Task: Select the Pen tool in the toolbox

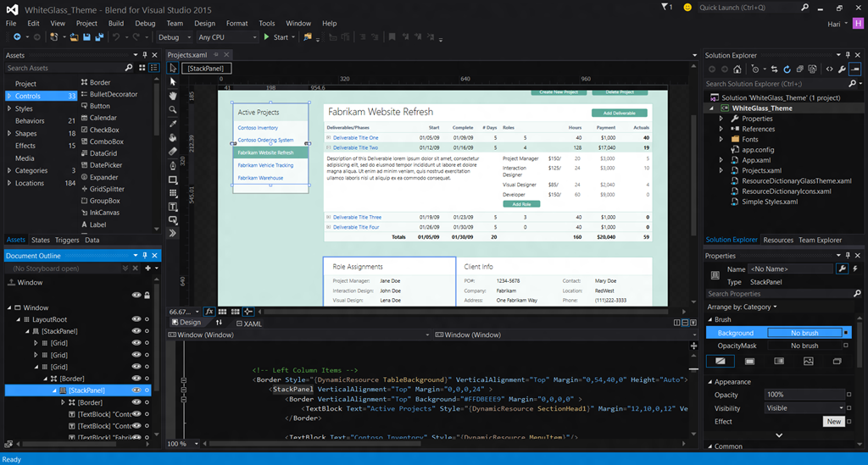Action: pyautogui.click(x=173, y=166)
